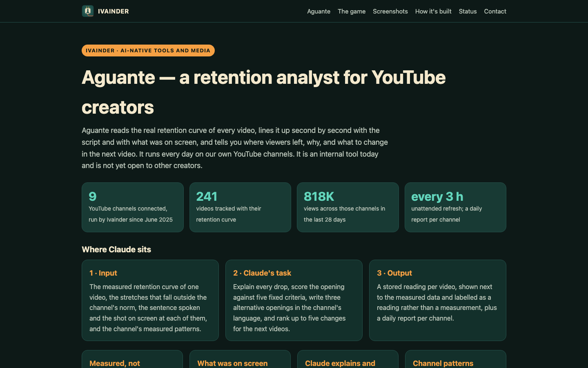Select the 241 videos tracked stat
Viewport: 588px width, 368px height.
click(x=207, y=196)
